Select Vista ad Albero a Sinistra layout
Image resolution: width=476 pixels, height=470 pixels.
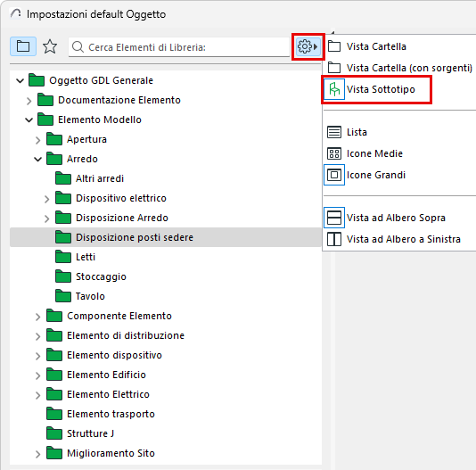pos(404,239)
